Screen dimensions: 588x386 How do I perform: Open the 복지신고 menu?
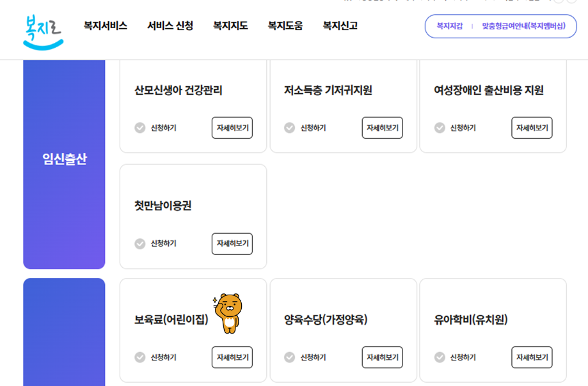(340, 26)
